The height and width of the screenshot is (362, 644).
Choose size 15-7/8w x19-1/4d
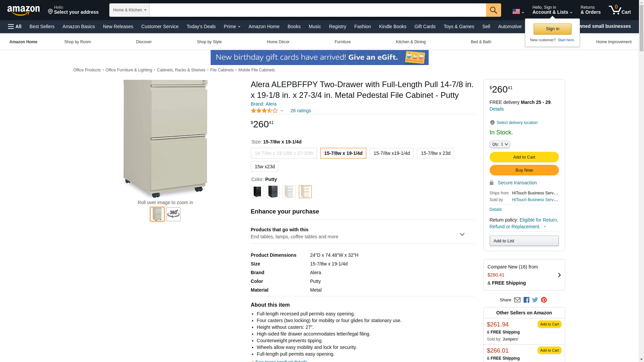pyautogui.click(x=391, y=153)
